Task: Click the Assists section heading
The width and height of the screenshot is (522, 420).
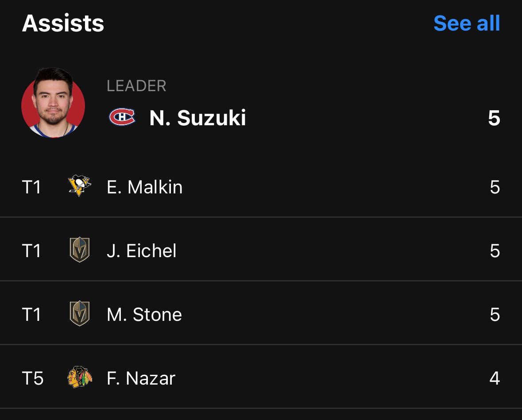Action: (x=63, y=23)
